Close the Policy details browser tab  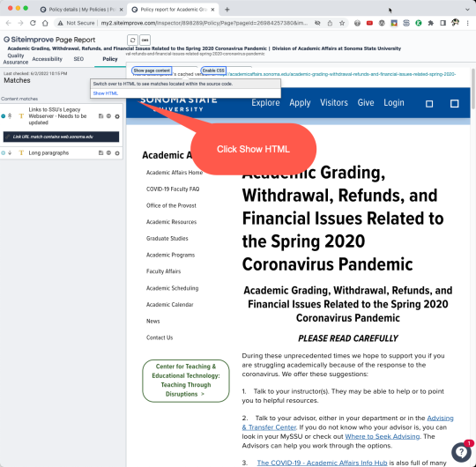121,10
